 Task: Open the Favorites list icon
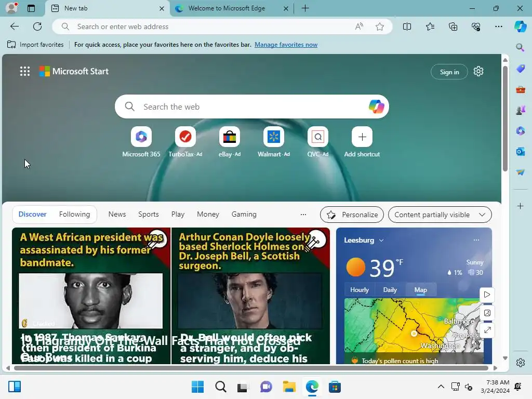pos(430,26)
